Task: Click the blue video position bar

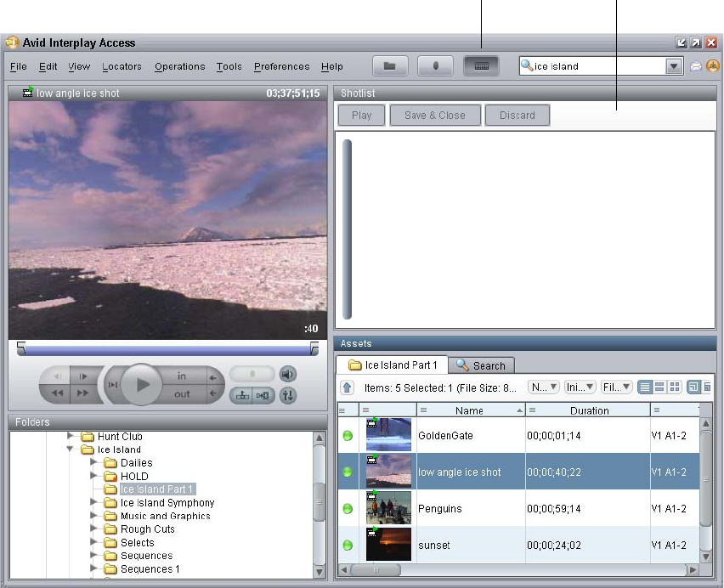Action: pyautogui.click(x=167, y=352)
